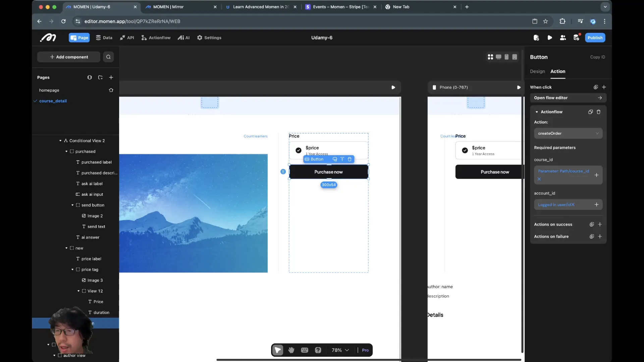Switch to the API tab
Viewport: 644px width, 362px height.
pyautogui.click(x=127, y=38)
